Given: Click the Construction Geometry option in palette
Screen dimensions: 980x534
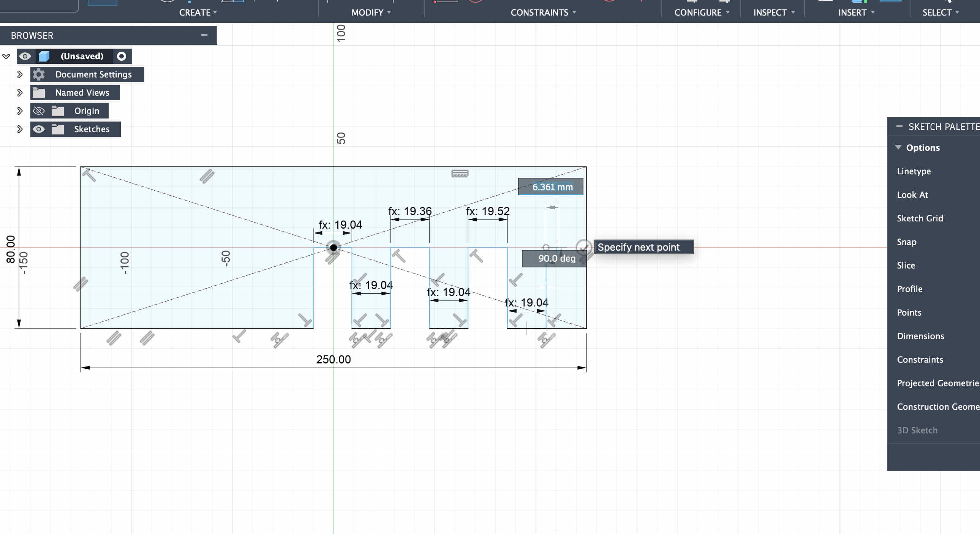Looking at the screenshot, I should (x=938, y=407).
